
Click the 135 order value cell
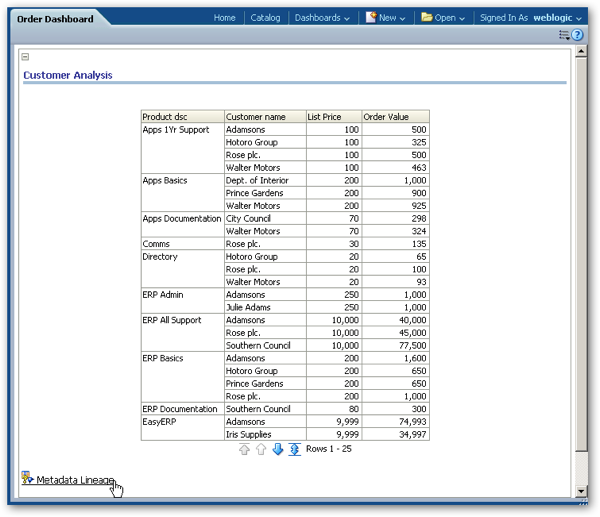(x=396, y=243)
